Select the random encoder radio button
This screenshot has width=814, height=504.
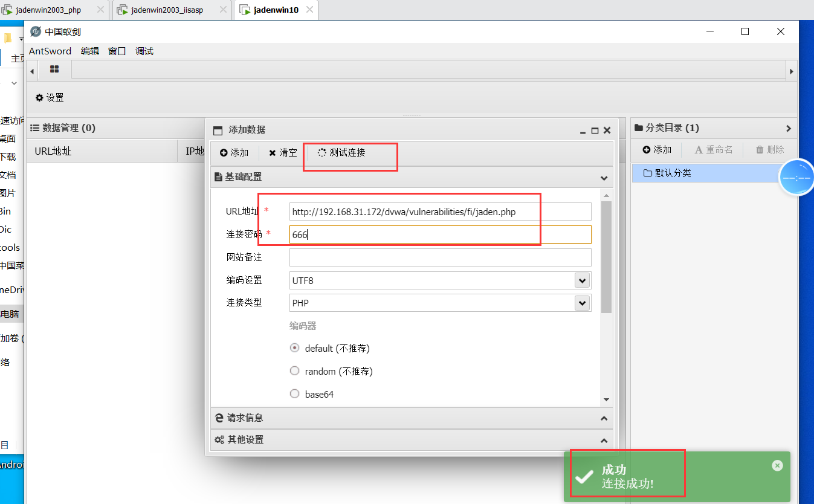coord(295,371)
